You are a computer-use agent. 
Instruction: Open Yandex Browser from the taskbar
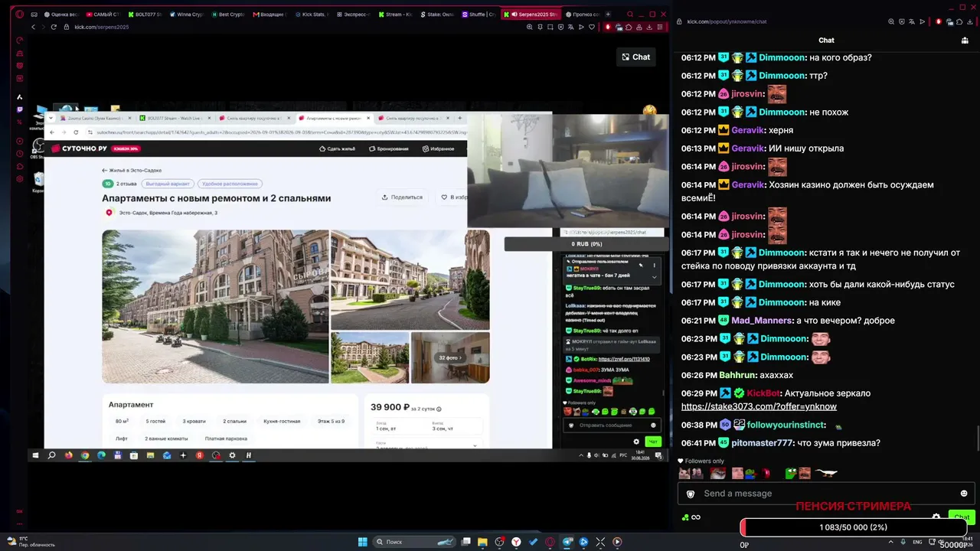pos(516,542)
